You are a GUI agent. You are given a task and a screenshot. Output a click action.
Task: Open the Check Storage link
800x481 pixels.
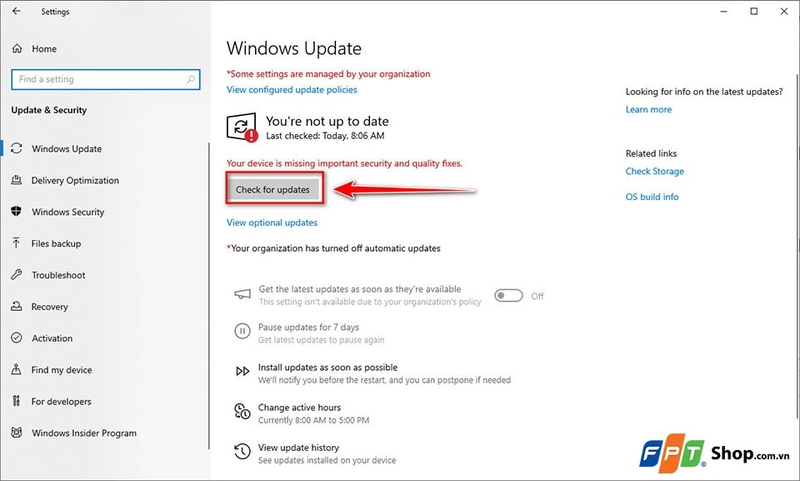[x=655, y=171]
